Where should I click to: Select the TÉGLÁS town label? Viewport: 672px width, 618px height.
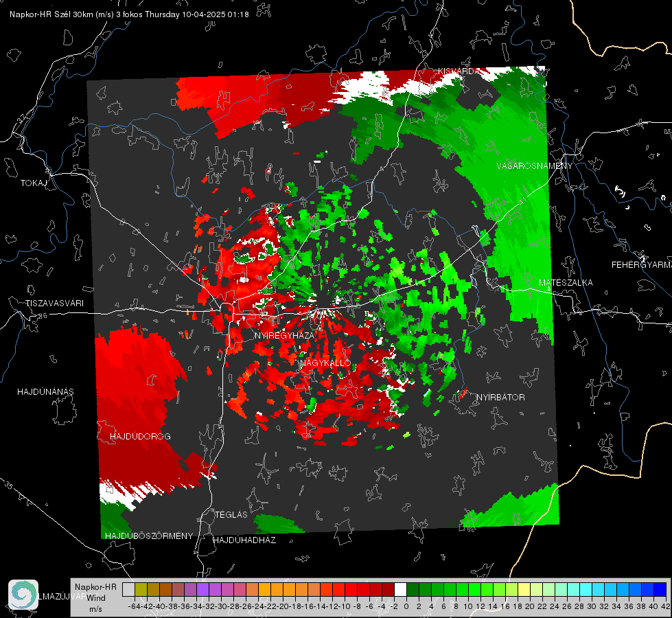coord(231,514)
